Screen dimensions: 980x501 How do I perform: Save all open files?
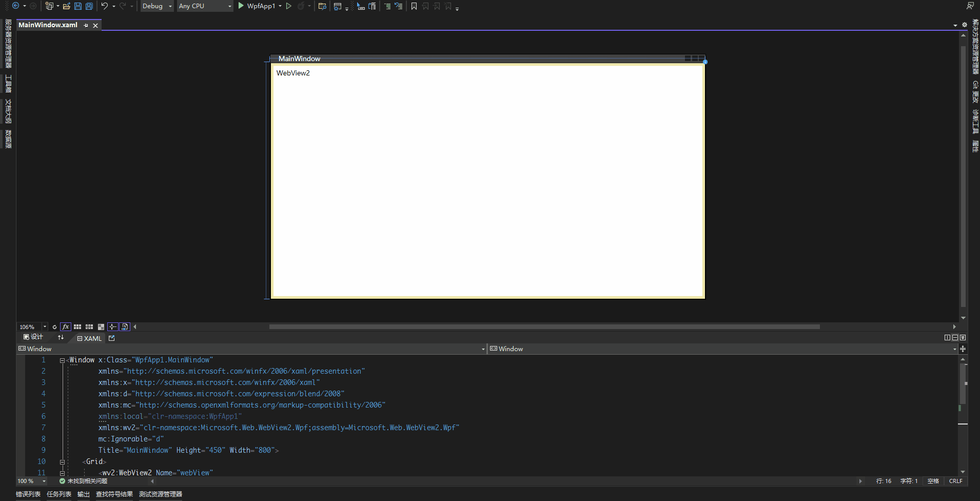click(x=89, y=6)
